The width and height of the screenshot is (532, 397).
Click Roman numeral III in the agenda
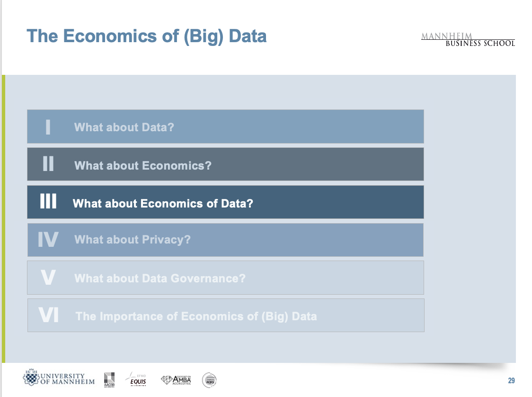pyautogui.click(x=48, y=203)
